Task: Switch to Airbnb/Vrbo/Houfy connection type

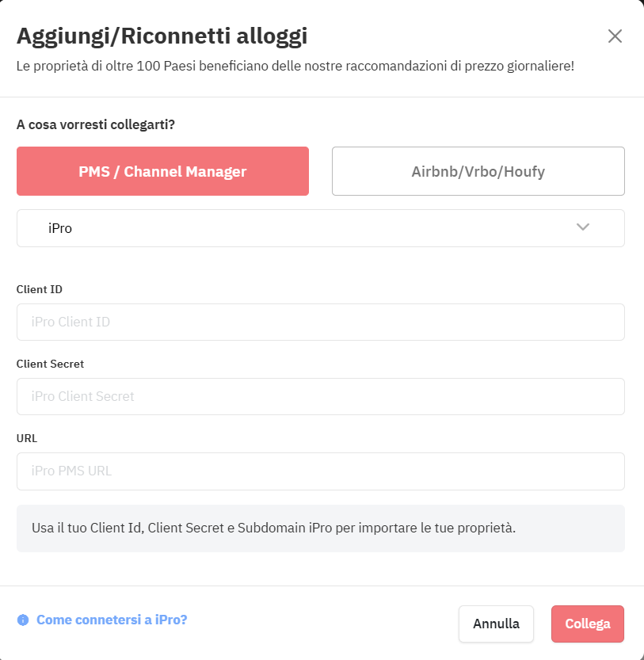Action: click(478, 171)
